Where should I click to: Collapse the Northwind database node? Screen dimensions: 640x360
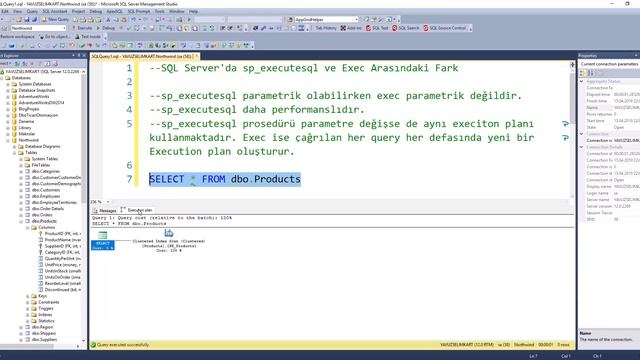click(x=8, y=140)
